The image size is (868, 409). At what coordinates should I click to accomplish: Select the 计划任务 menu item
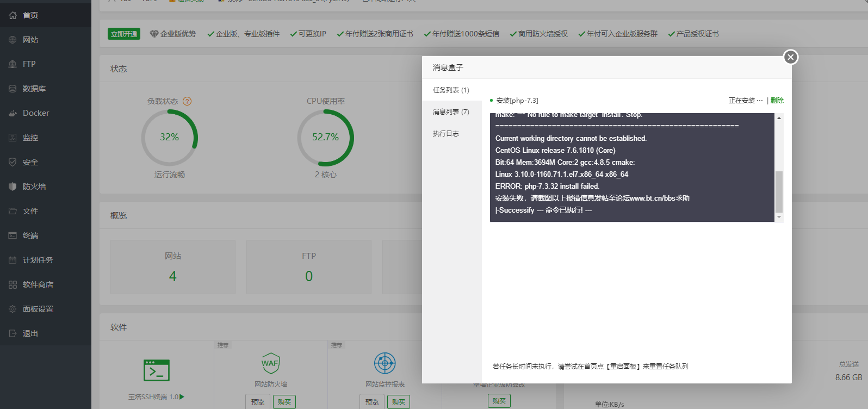click(46, 260)
